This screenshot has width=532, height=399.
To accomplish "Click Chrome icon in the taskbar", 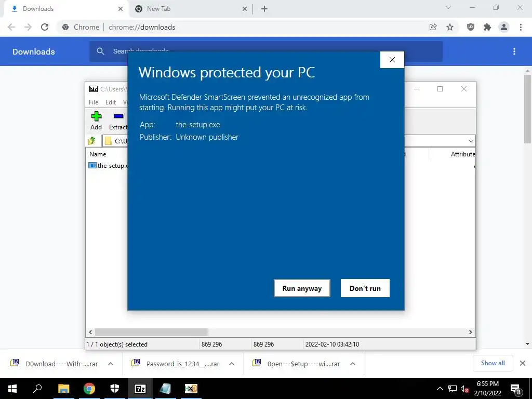I will (89, 389).
